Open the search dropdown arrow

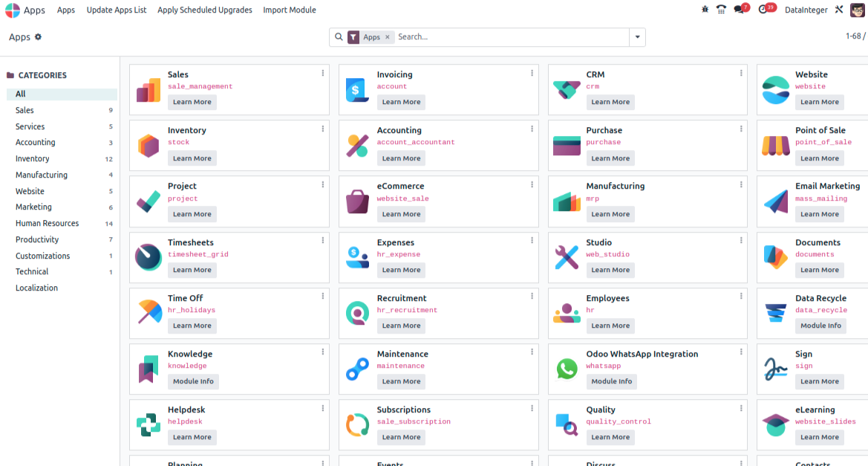click(637, 36)
